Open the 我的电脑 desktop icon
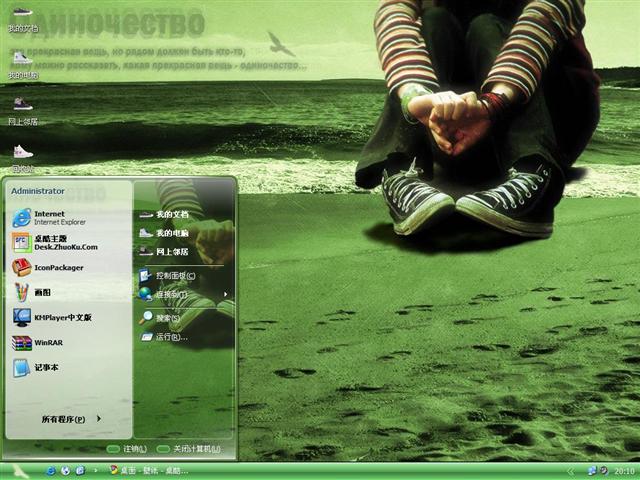 tap(23, 65)
